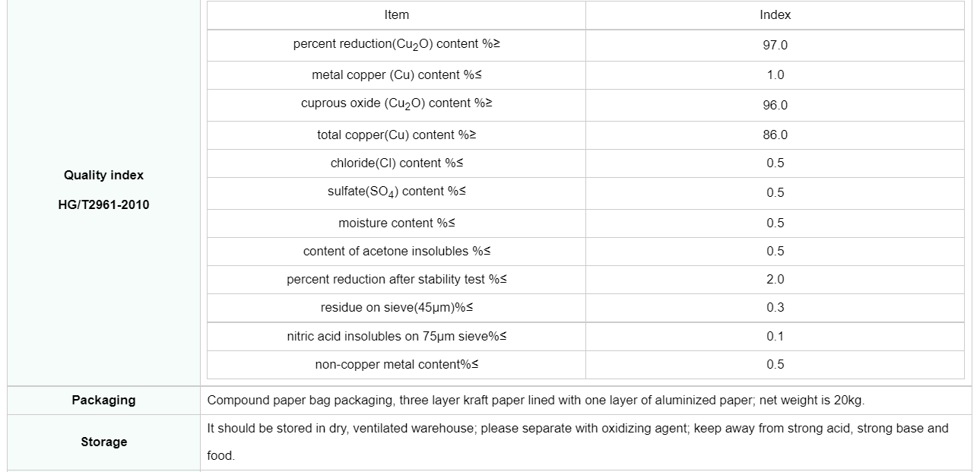Click the HG/T2961-2010 standard text
Image resolution: width=980 pixels, height=472 pixels.
coord(103,205)
